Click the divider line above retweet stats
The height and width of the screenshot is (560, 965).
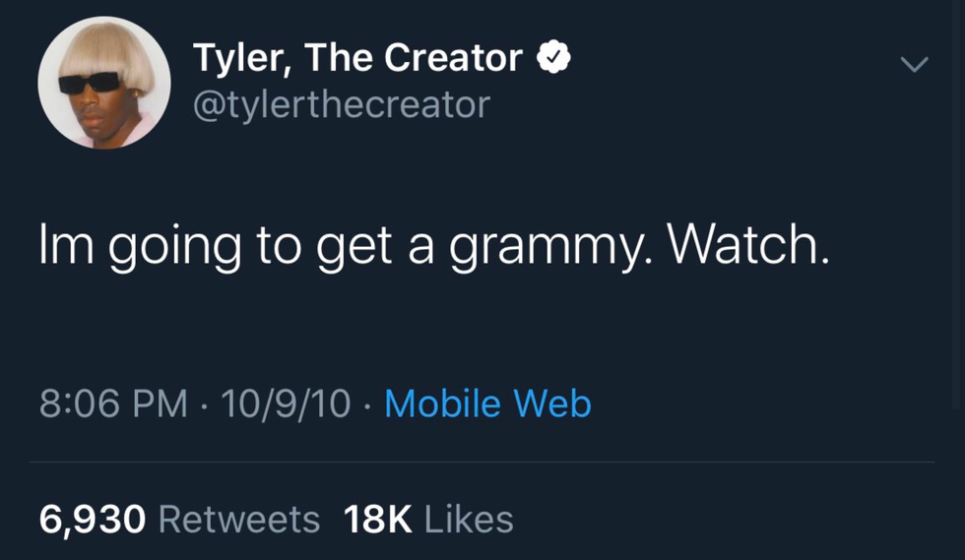pyautogui.click(x=482, y=462)
